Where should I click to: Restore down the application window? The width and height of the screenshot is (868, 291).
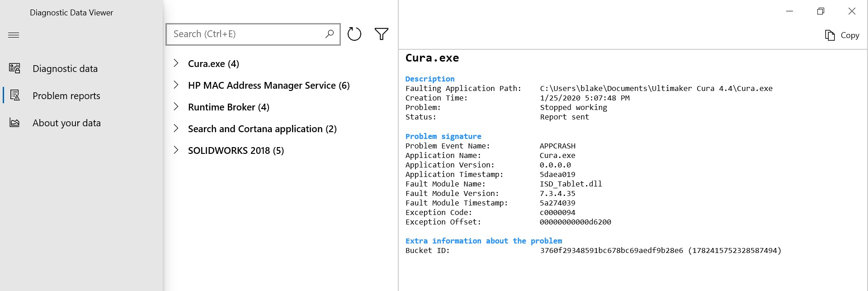pyautogui.click(x=821, y=11)
